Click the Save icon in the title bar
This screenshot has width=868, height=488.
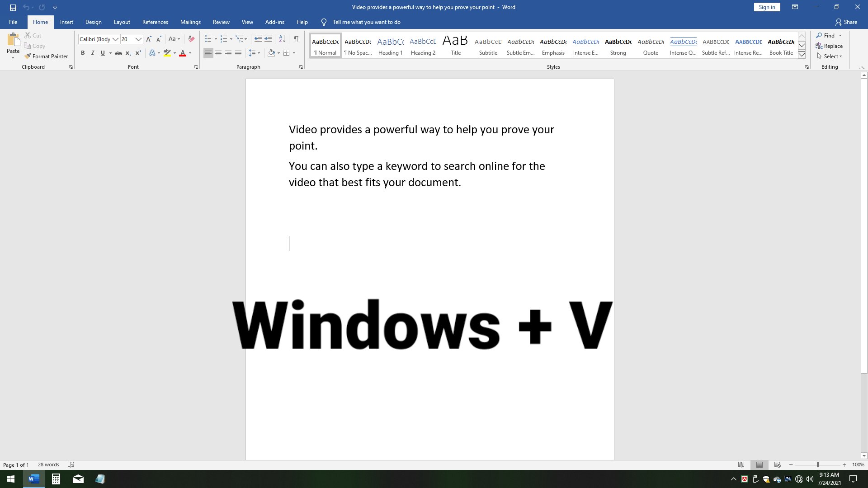point(13,7)
